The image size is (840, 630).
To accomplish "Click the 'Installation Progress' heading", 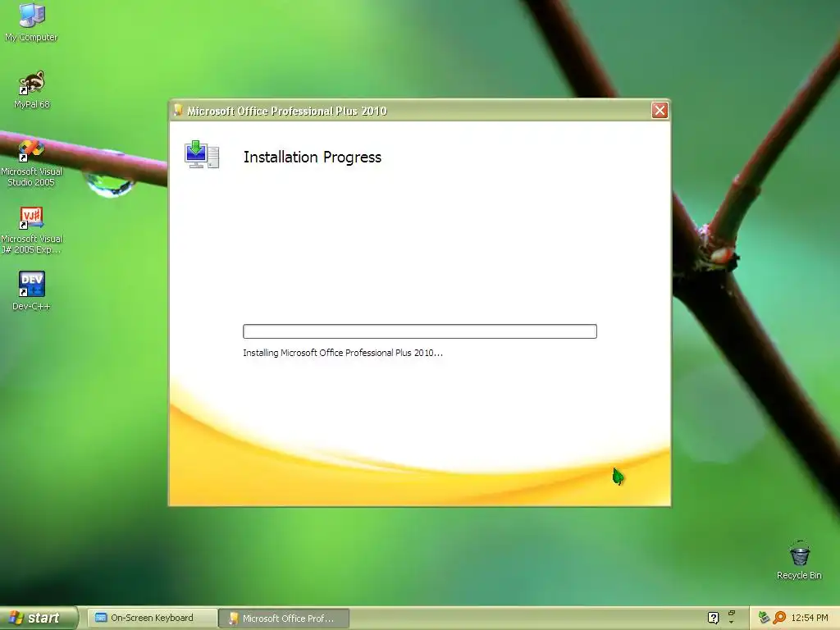I will pos(313,157).
